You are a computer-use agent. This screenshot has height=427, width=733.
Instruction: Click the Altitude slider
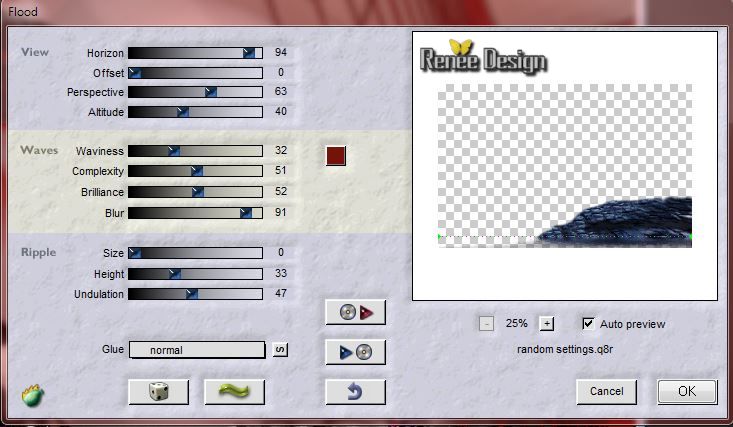click(x=195, y=112)
